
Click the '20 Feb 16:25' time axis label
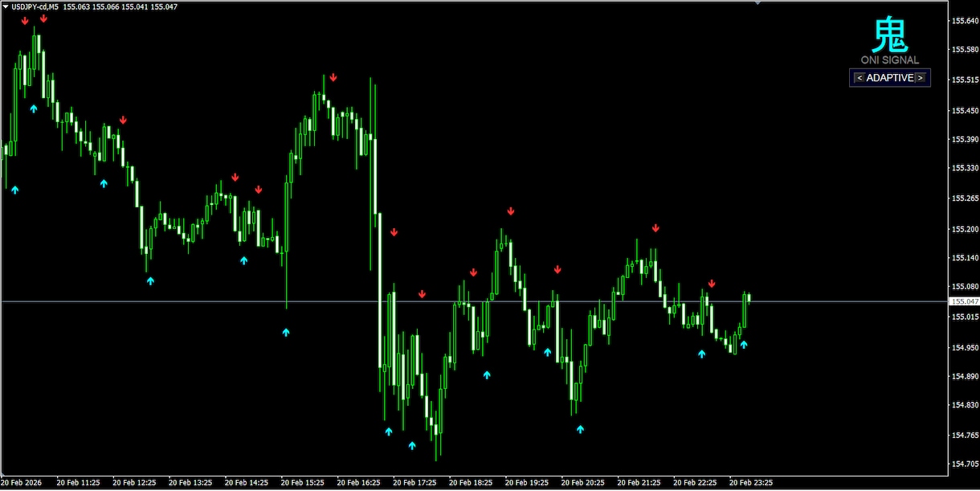[359, 483]
